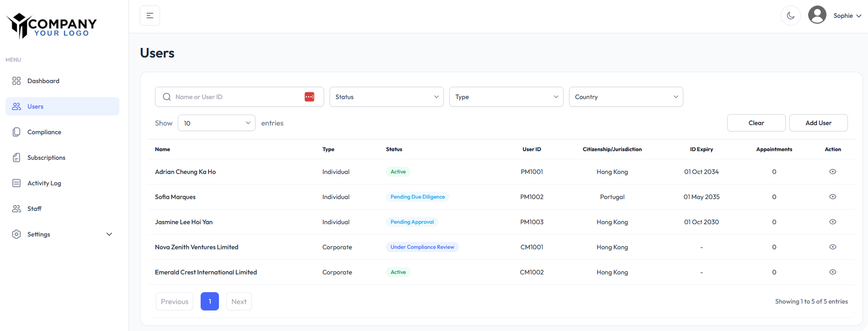Screen dimensions: 868x331
Task: Click the Users people icon in sidebar
Action: pos(16,106)
